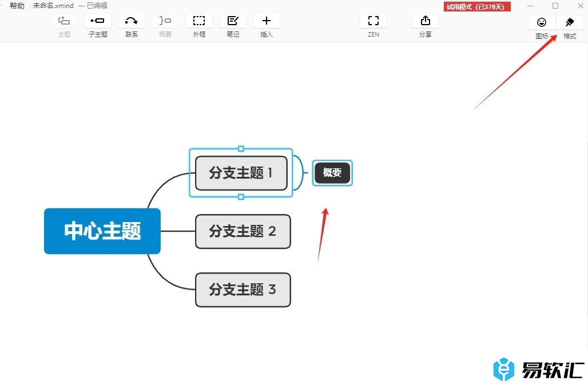The image size is (588, 384).
Task: Open the Help (帮助) menu
Action: tap(17, 6)
